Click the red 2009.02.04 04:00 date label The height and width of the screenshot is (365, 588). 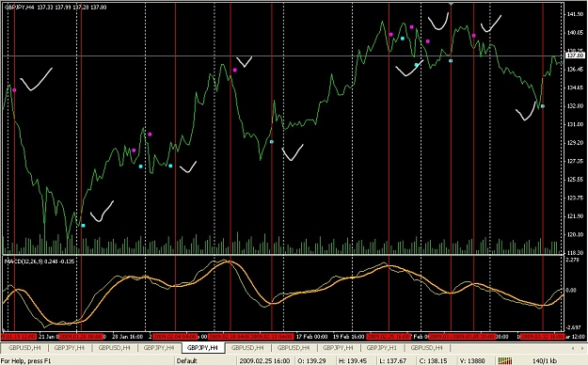(175, 337)
